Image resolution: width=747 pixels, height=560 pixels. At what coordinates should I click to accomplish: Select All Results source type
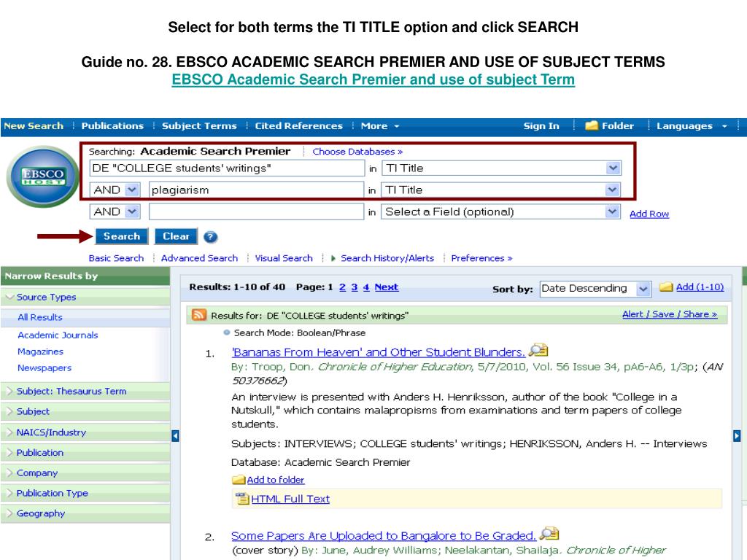point(40,317)
